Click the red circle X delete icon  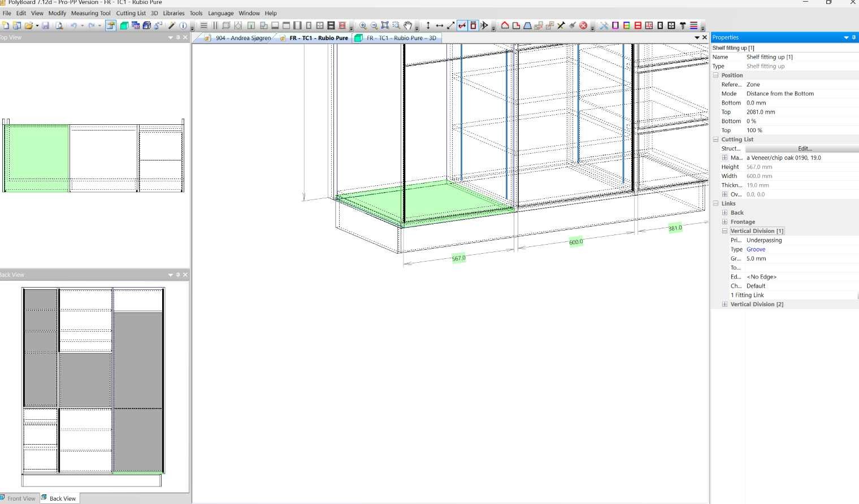click(583, 25)
